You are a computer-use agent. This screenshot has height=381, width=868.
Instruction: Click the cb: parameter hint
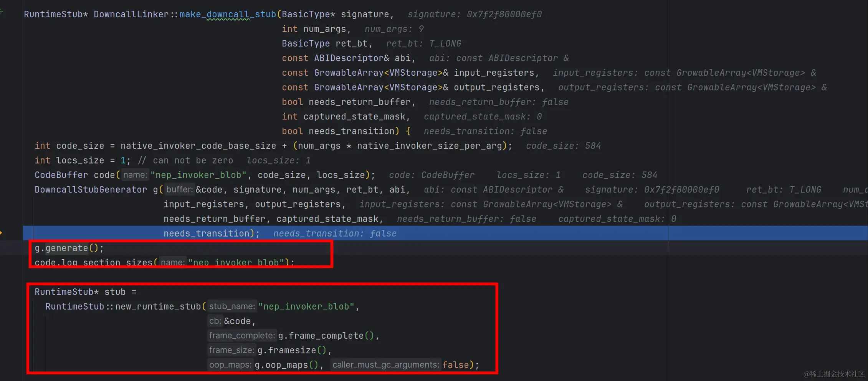coord(215,321)
